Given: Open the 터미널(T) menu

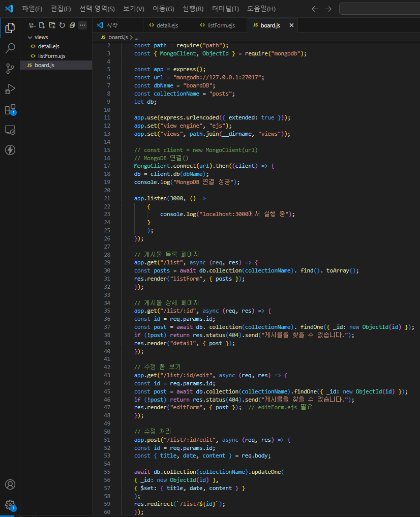Looking at the screenshot, I should (x=225, y=9).
